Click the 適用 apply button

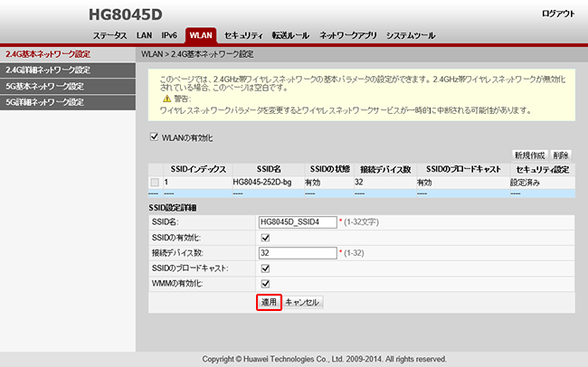268,302
